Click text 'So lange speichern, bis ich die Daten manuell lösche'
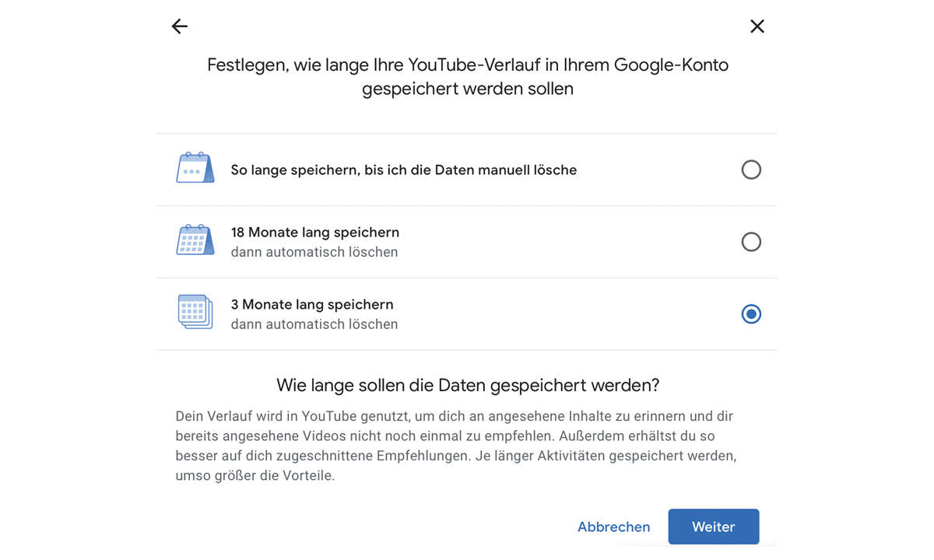This screenshot has height=560, width=934. coord(404,170)
